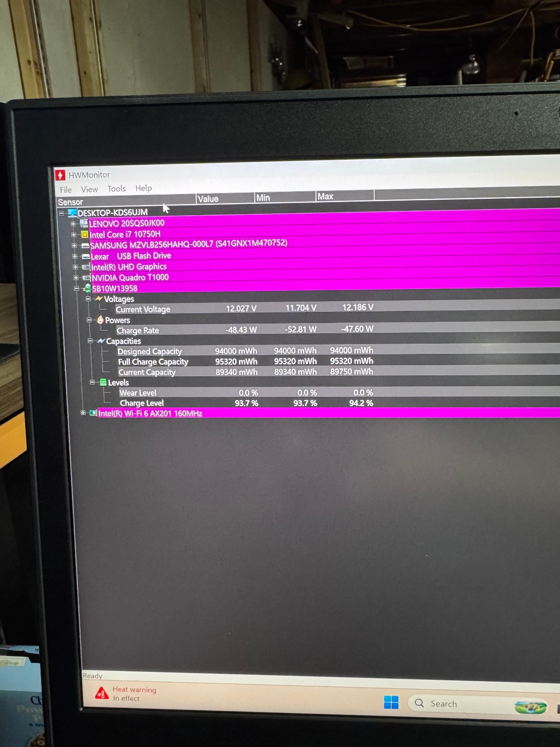This screenshot has width=560, height=747.
Task: Click the search highlight image in Search box
Action: [x=531, y=707]
